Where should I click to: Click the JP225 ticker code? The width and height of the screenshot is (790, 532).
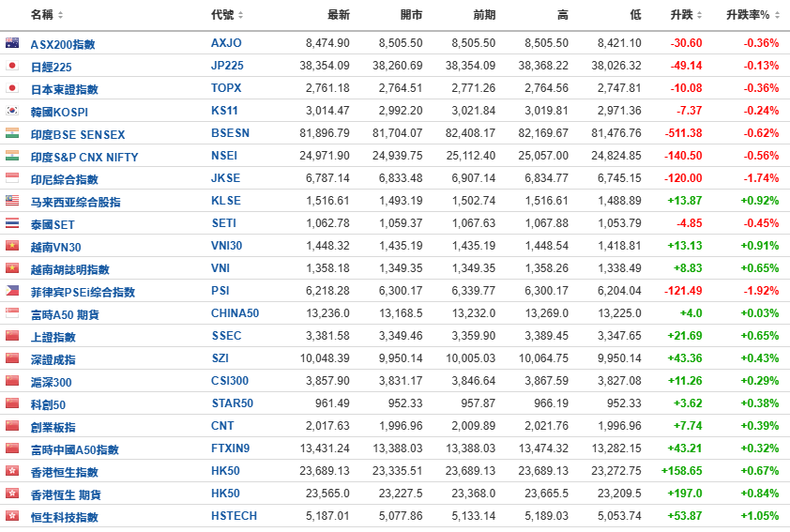227,66
